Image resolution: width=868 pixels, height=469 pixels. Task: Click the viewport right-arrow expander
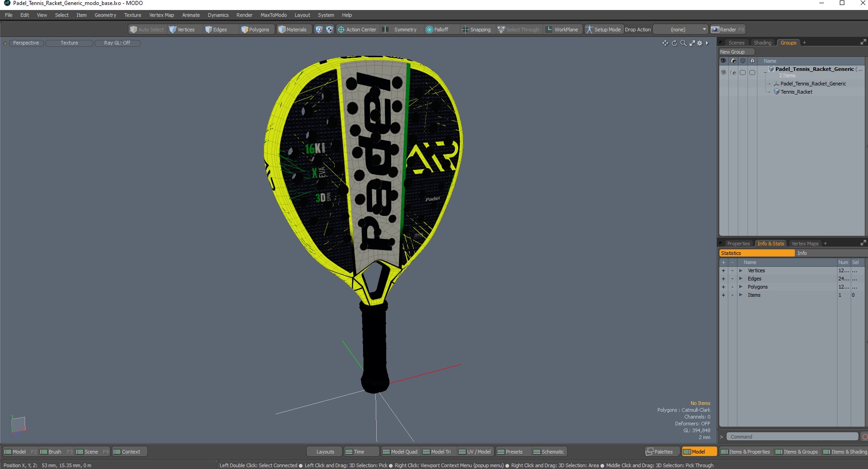[x=707, y=43]
